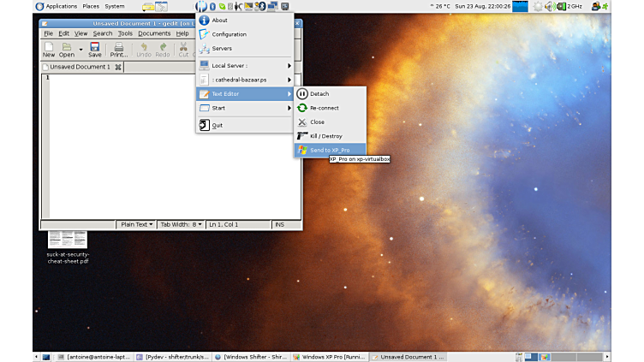Screen dimensions: 644x362
Task: Choose Quit from the popup menu
Action: click(x=217, y=125)
